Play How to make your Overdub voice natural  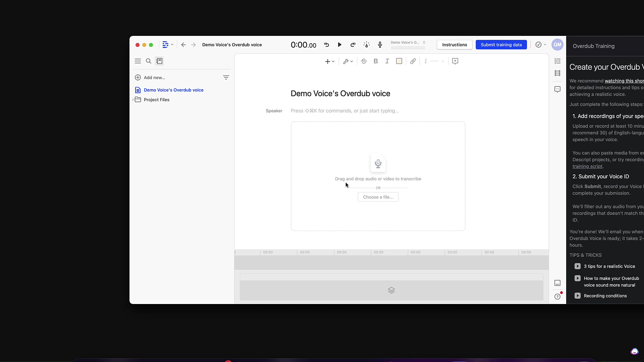point(611,282)
